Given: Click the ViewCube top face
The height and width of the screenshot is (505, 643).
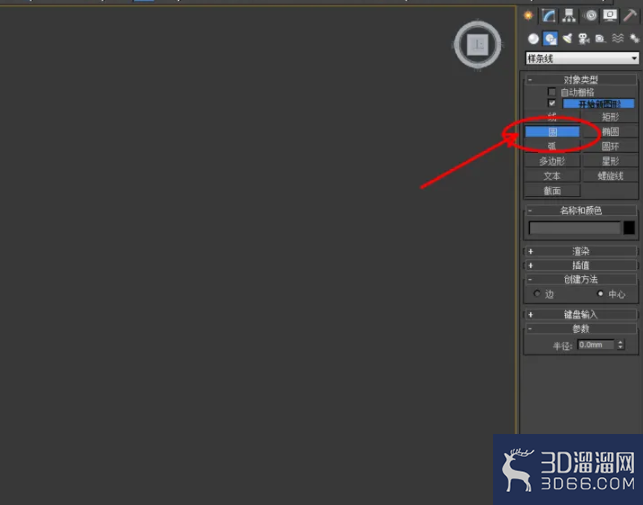Looking at the screenshot, I should (x=478, y=44).
